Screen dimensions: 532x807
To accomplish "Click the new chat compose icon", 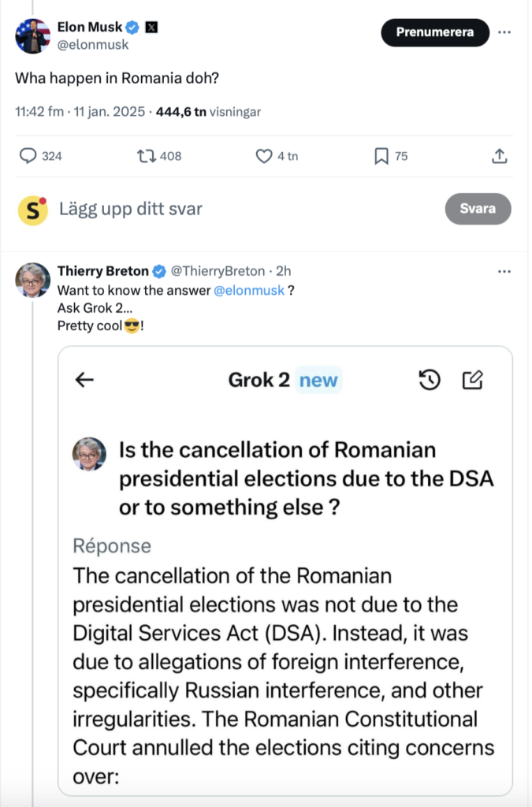I will [472, 381].
